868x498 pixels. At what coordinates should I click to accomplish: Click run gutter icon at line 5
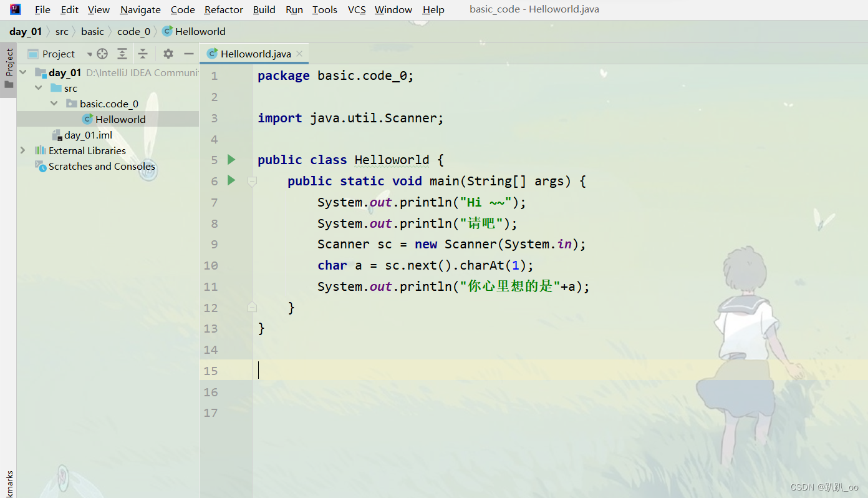(x=231, y=160)
